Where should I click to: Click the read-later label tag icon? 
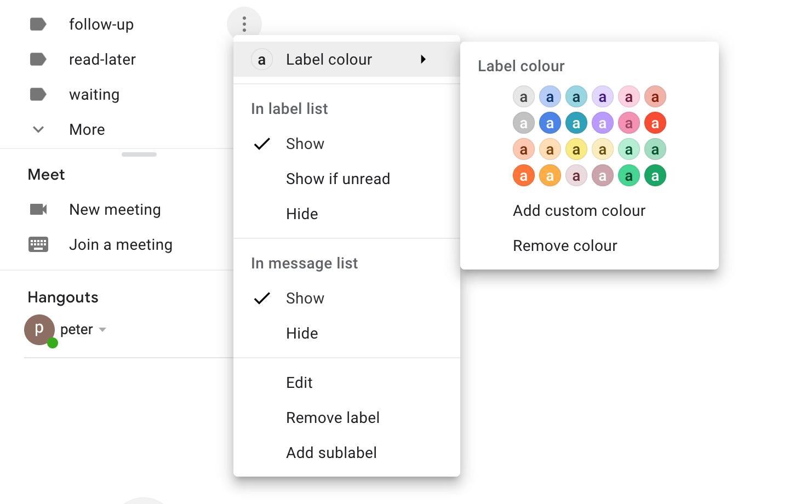click(x=38, y=59)
